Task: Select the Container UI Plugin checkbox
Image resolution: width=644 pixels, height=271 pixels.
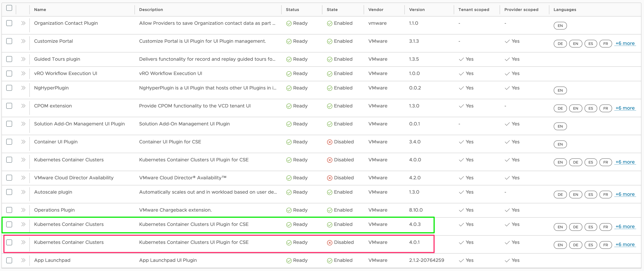Action: [x=9, y=142]
